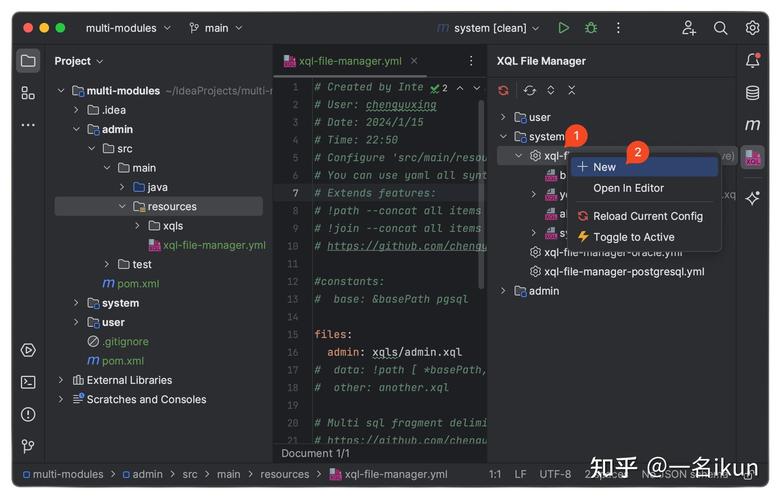Choose Toggle to Active menu item
780x500 pixels.
point(644,237)
